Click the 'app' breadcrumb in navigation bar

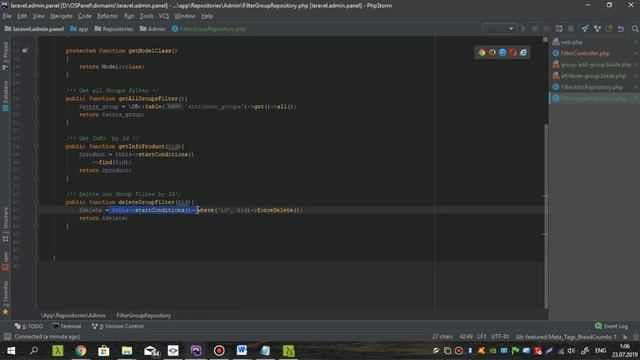79,29
